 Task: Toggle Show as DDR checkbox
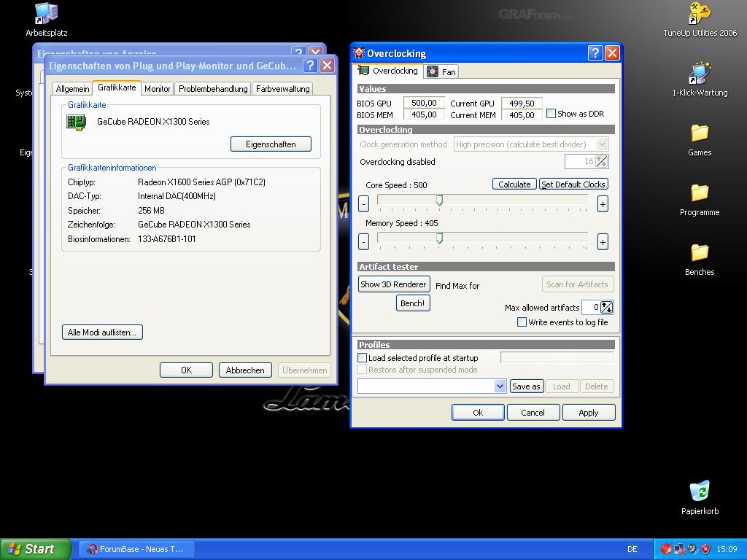[551, 114]
